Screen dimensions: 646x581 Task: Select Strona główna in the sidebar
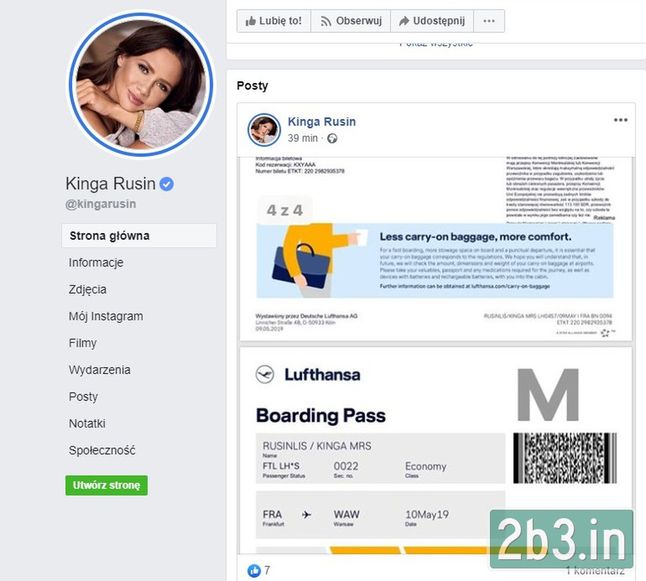click(139, 236)
